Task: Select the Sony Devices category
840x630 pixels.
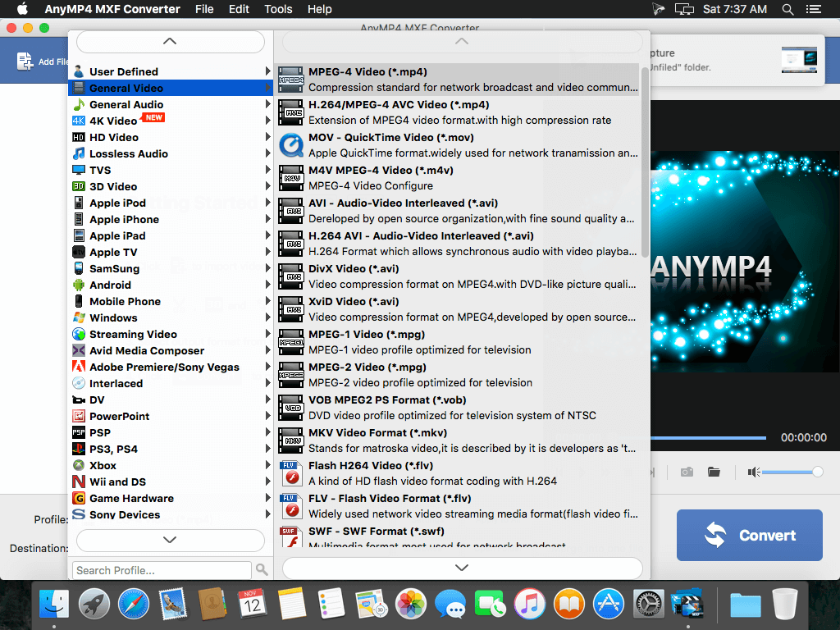Action: (x=171, y=514)
